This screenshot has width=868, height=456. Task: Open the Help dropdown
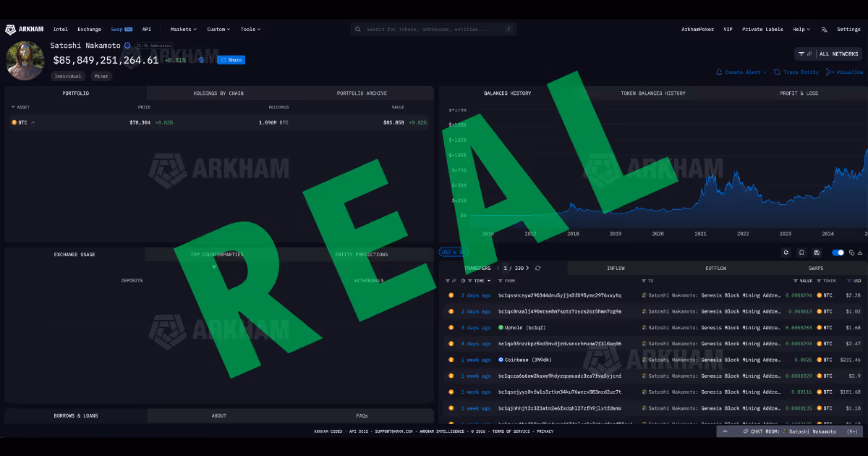pyautogui.click(x=801, y=30)
